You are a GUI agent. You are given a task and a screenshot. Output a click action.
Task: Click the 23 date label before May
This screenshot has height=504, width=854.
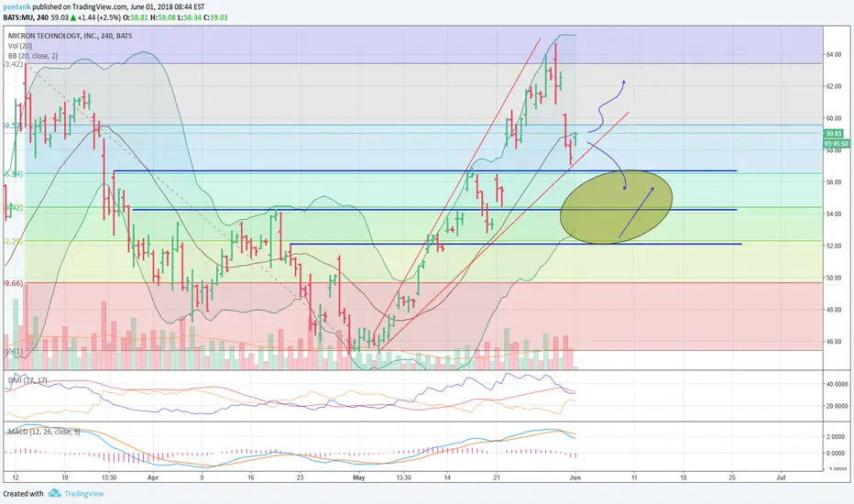coord(300,477)
